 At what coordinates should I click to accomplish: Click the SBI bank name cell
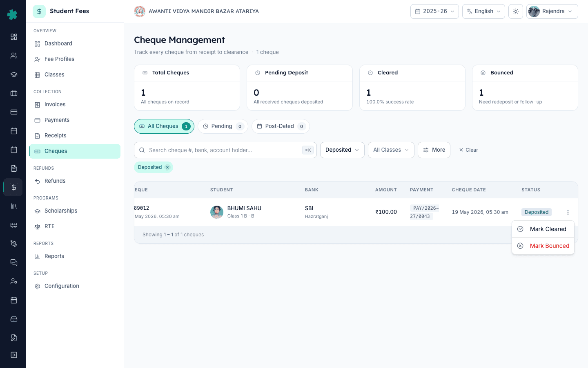tap(309, 208)
